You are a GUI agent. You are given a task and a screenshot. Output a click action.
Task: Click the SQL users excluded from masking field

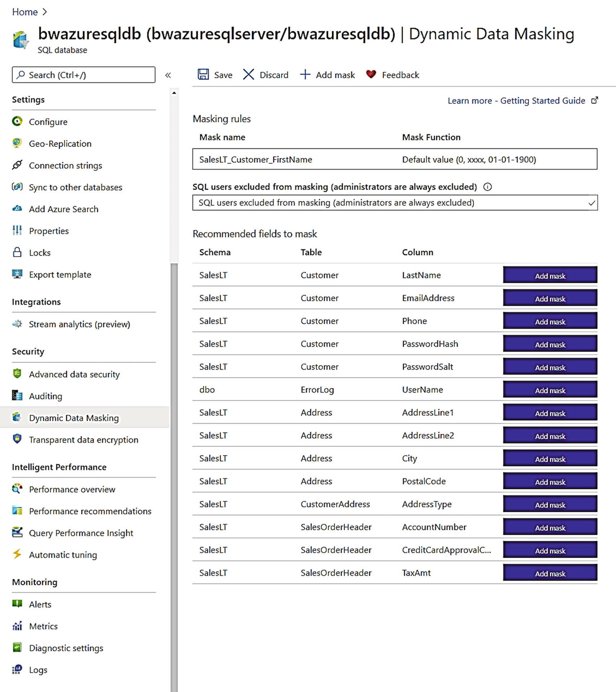(x=395, y=202)
